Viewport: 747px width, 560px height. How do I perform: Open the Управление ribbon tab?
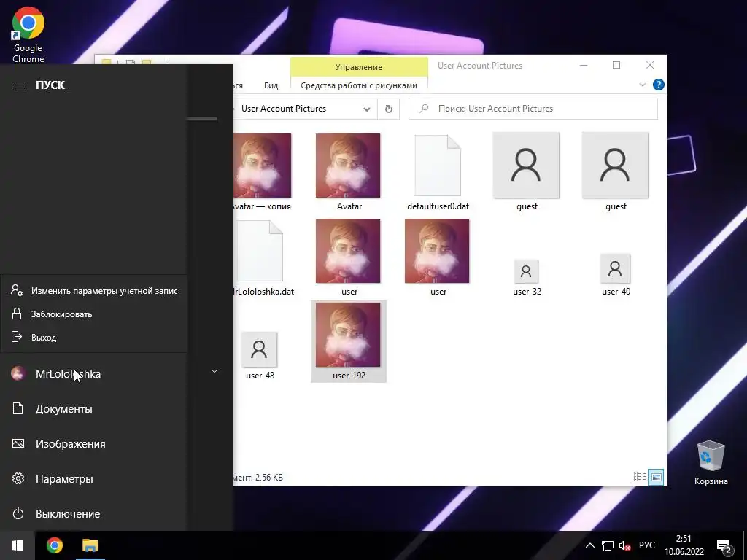pos(359,67)
